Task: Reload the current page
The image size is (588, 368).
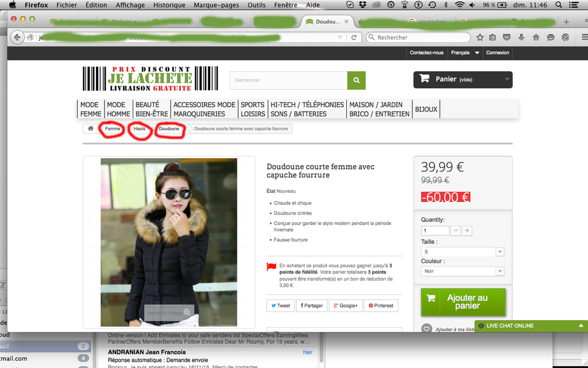Action: 354,37
